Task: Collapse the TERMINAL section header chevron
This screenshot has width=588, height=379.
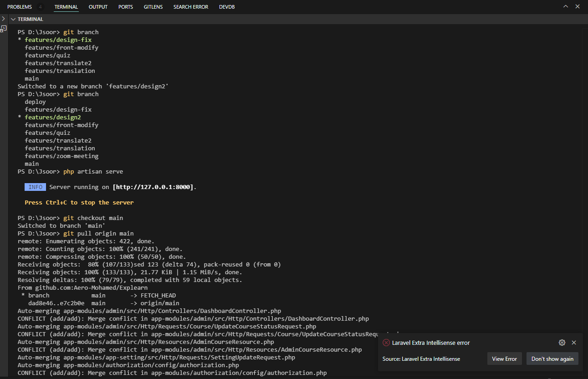Action: coord(13,19)
